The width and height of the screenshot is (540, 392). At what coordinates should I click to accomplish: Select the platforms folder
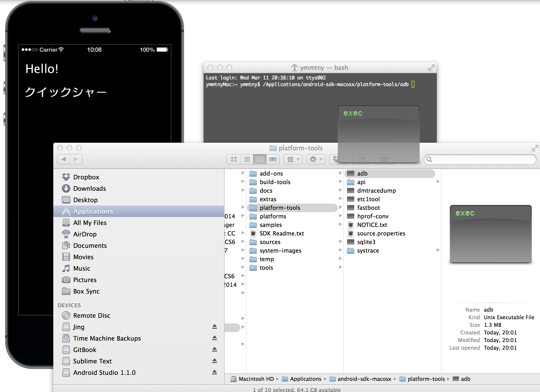pyautogui.click(x=292, y=216)
